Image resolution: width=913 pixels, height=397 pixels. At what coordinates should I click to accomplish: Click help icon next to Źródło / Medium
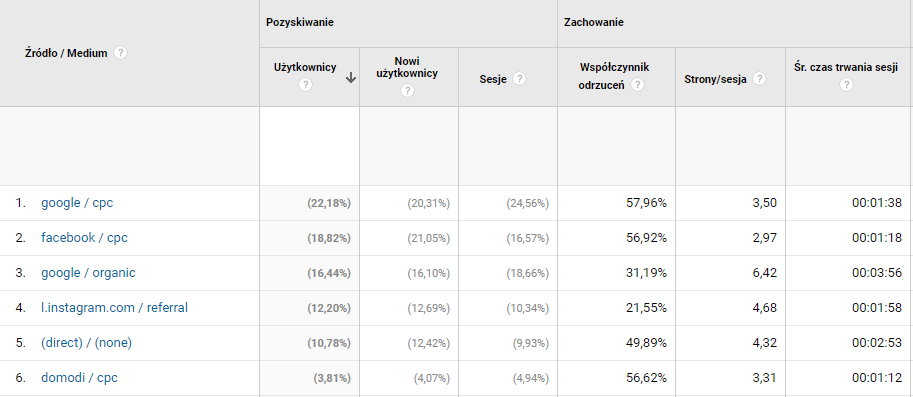[x=120, y=53]
